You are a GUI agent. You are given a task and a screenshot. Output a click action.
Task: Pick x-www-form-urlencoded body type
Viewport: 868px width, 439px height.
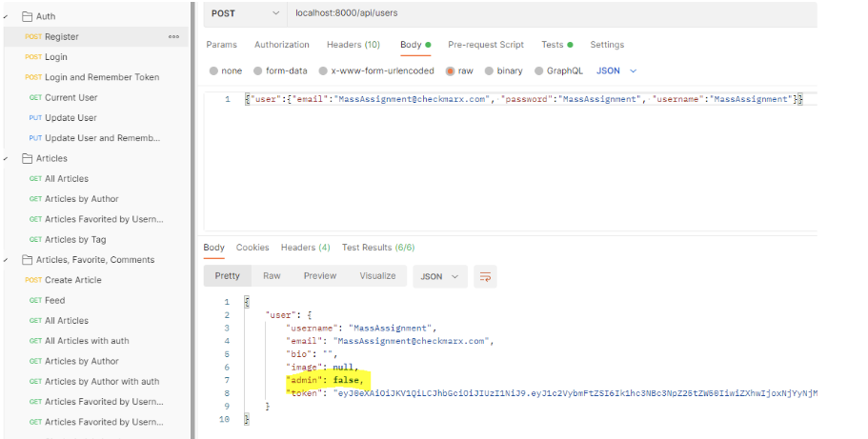pos(375,70)
